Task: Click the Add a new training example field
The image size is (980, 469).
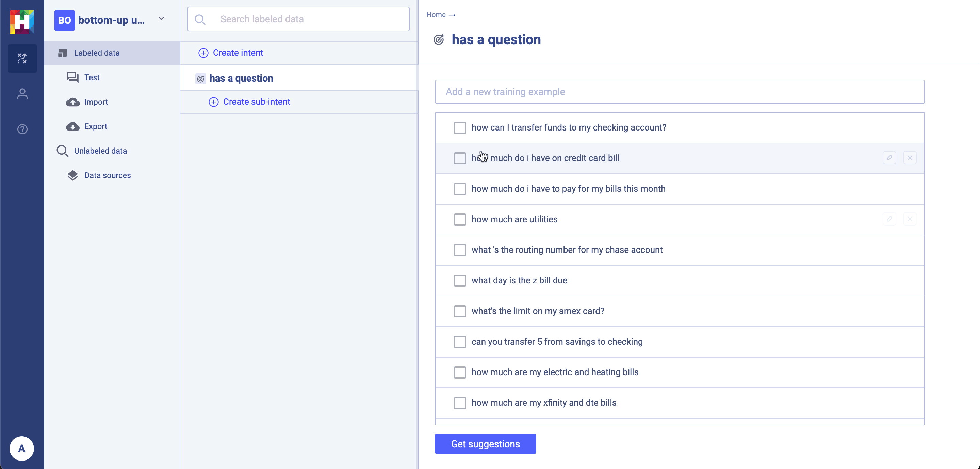Action: pyautogui.click(x=679, y=92)
